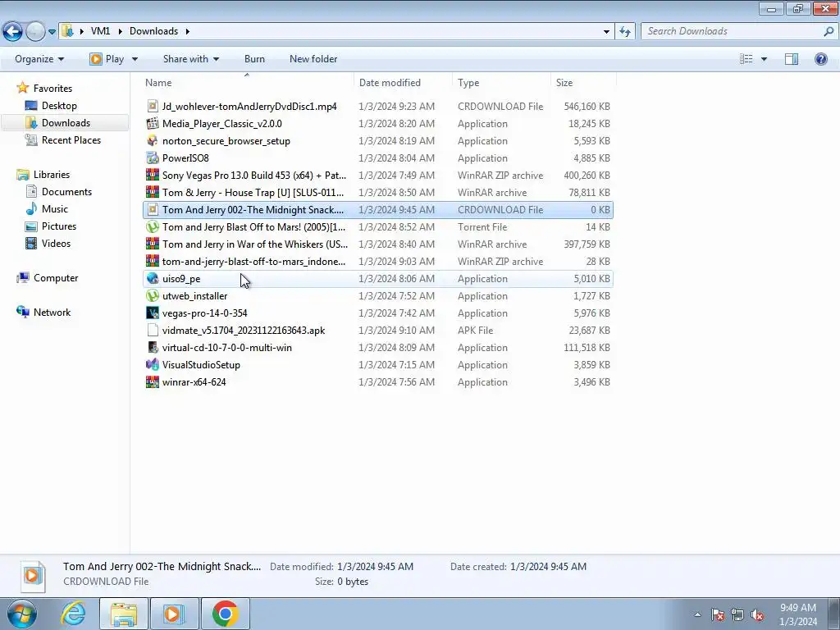
Task: Click the muted volume tray icon
Action: coord(756,614)
